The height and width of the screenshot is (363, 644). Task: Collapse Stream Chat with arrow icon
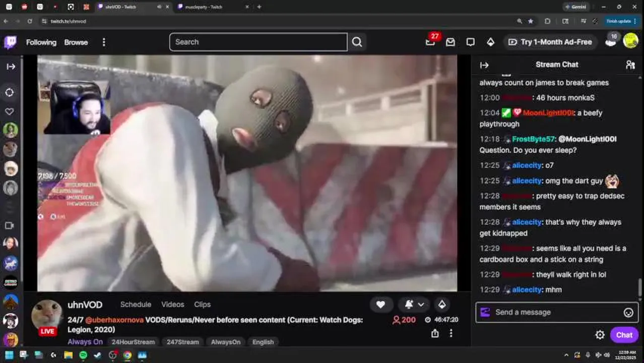click(x=484, y=65)
